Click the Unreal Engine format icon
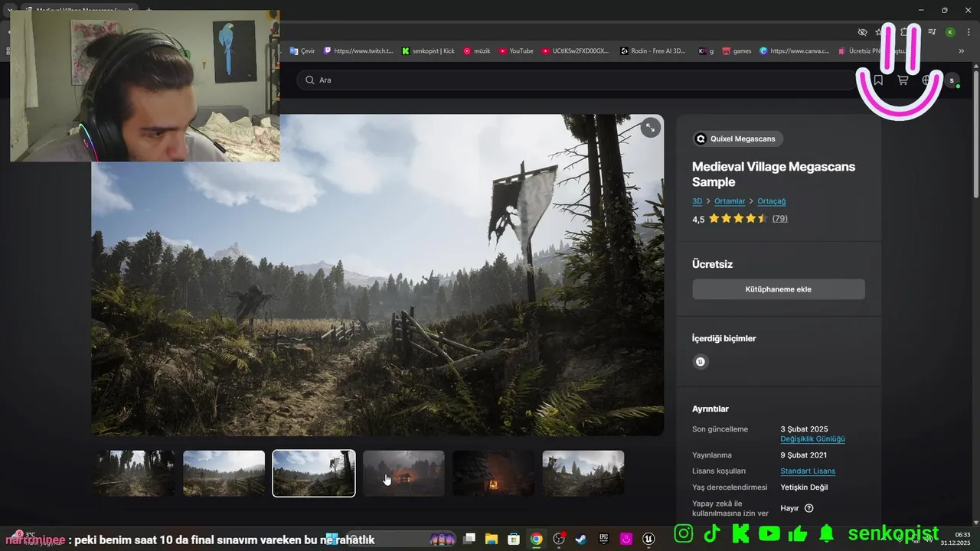The height and width of the screenshot is (551, 980). tap(700, 362)
